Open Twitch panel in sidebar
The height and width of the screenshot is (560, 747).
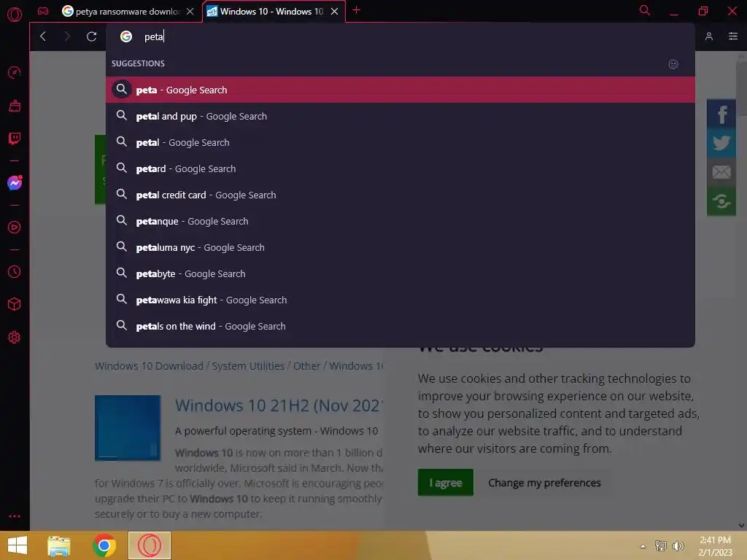point(15,138)
